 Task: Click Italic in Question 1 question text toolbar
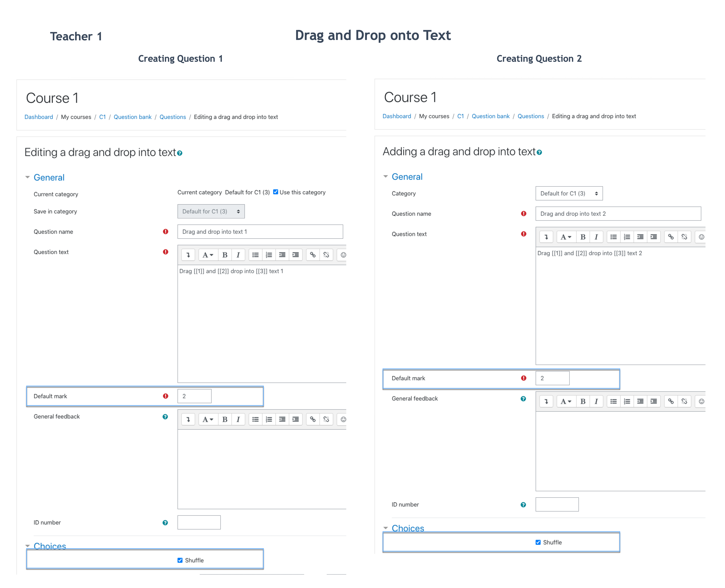point(238,255)
